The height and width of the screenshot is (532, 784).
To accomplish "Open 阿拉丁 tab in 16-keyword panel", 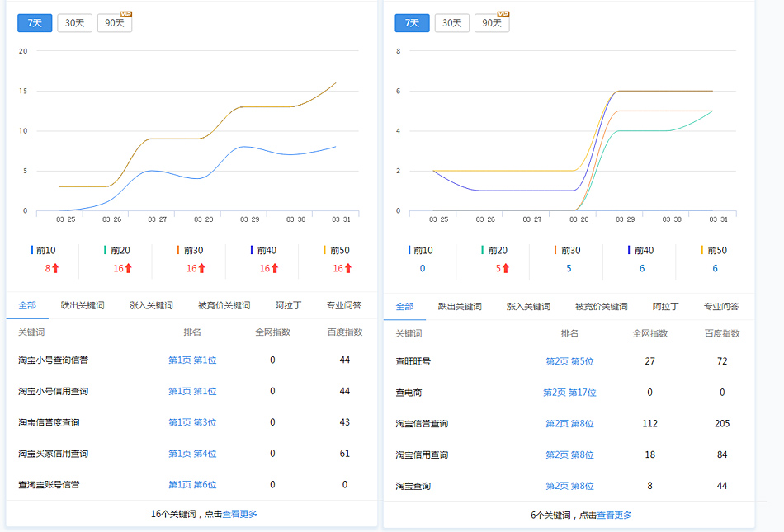I will pos(288,305).
